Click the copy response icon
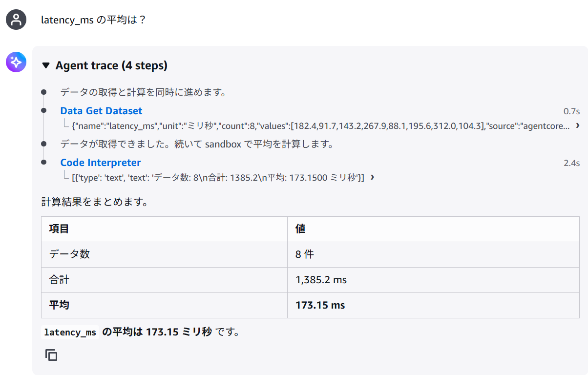This screenshot has width=588, height=375. point(51,355)
